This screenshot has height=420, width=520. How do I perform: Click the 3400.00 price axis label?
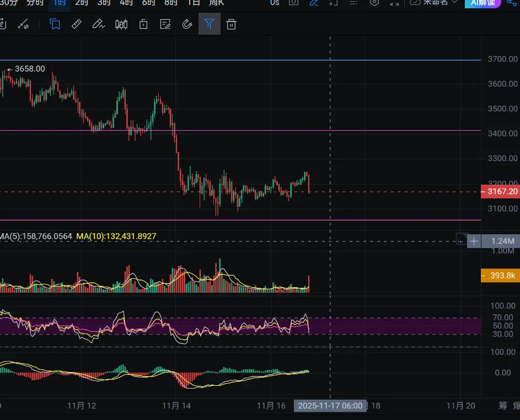[x=502, y=133]
